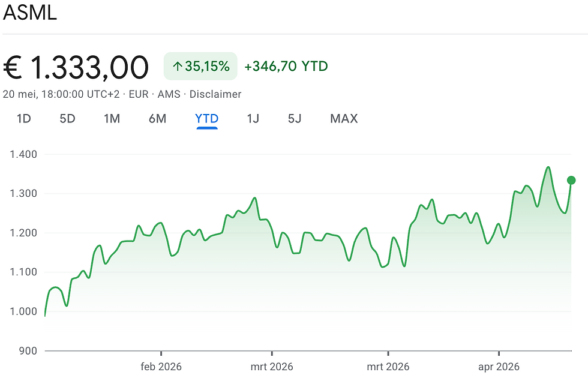The height and width of the screenshot is (378, 588).
Task: Click the ASML title heading
Action: 30,12
